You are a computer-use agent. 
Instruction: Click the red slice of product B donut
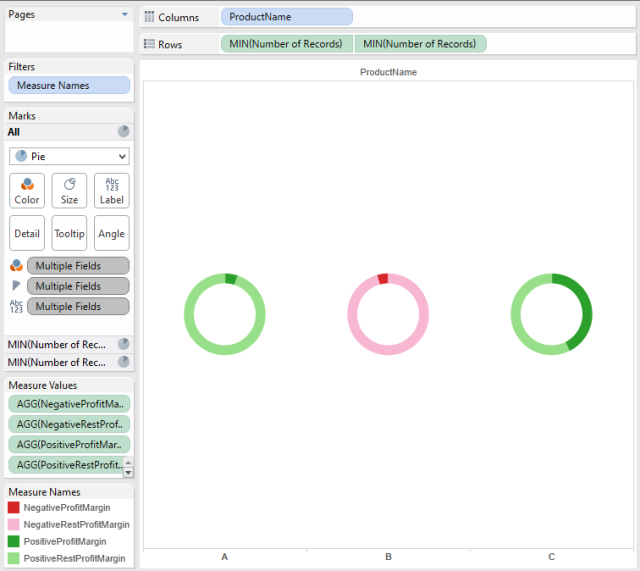[383, 278]
